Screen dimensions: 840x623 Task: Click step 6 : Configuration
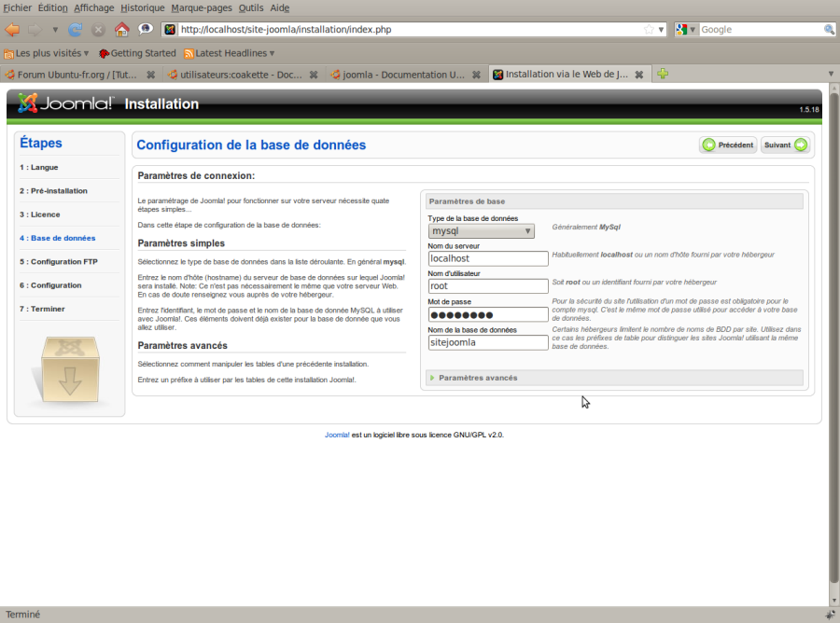[51, 285]
